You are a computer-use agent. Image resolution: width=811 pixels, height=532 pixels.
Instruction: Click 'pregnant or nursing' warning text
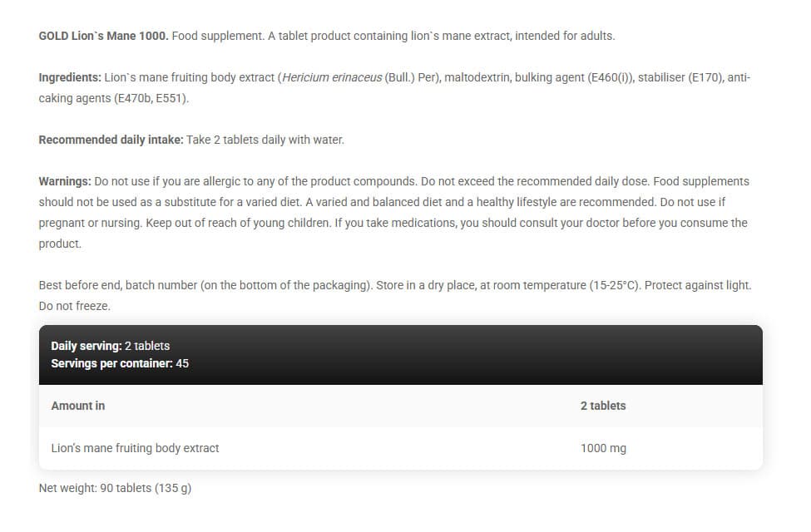pyautogui.click(x=90, y=223)
